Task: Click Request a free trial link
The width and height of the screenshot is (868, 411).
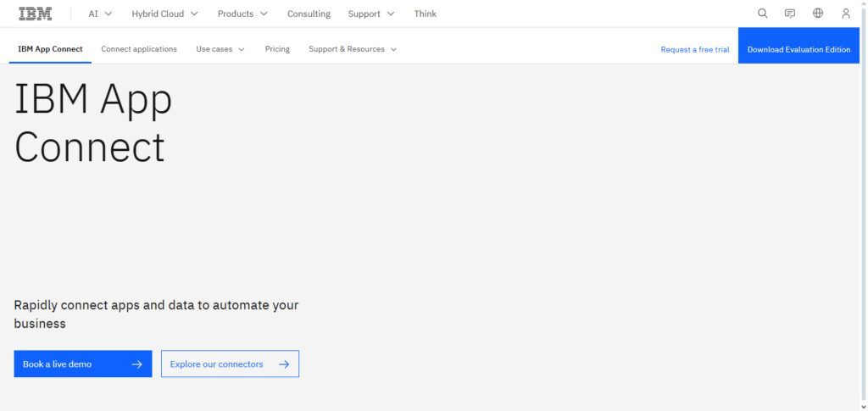Action: click(695, 50)
